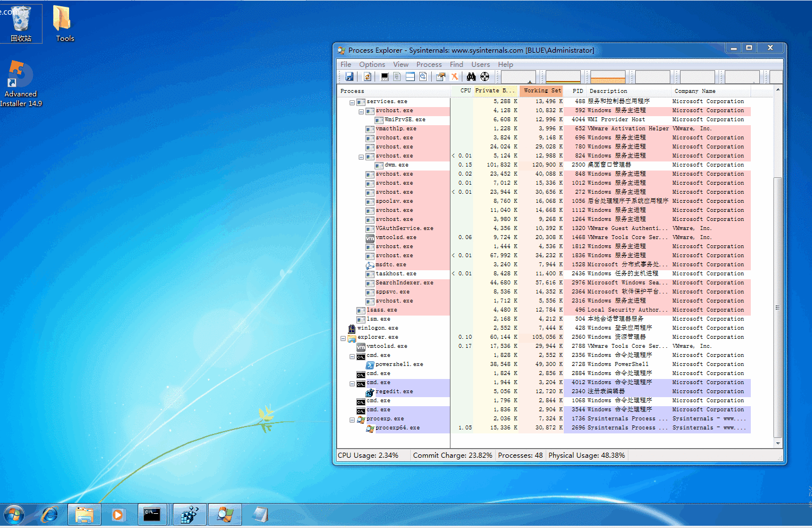The image size is (812, 528).
Task: Sort by the Private Bytes column header
Action: tap(496, 91)
